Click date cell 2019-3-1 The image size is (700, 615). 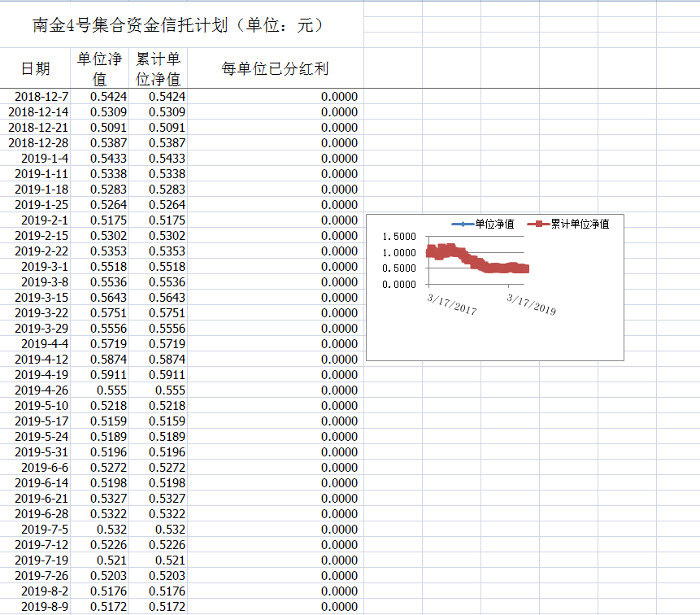[x=35, y=267]
